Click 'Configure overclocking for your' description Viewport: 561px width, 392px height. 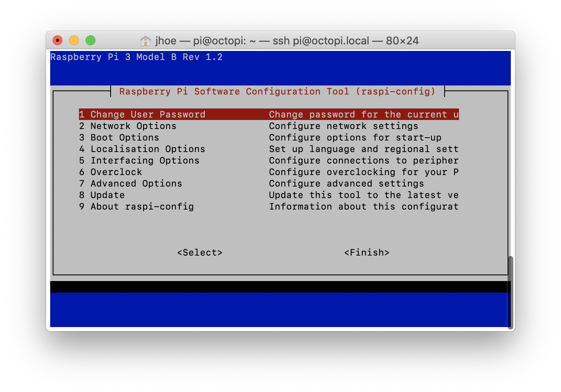click(364, 172)
